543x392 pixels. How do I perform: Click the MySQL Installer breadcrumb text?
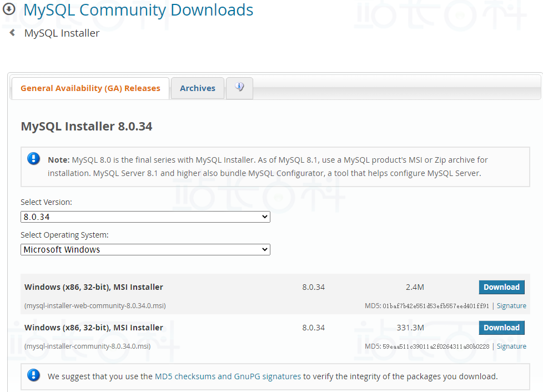point(62,33)
